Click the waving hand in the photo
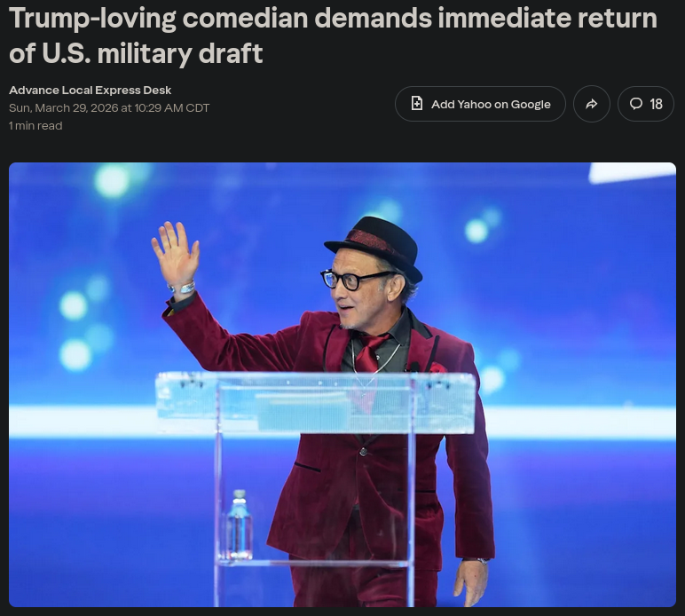Image resolution: width=685 pixels, height=616 pixels. 176,253
